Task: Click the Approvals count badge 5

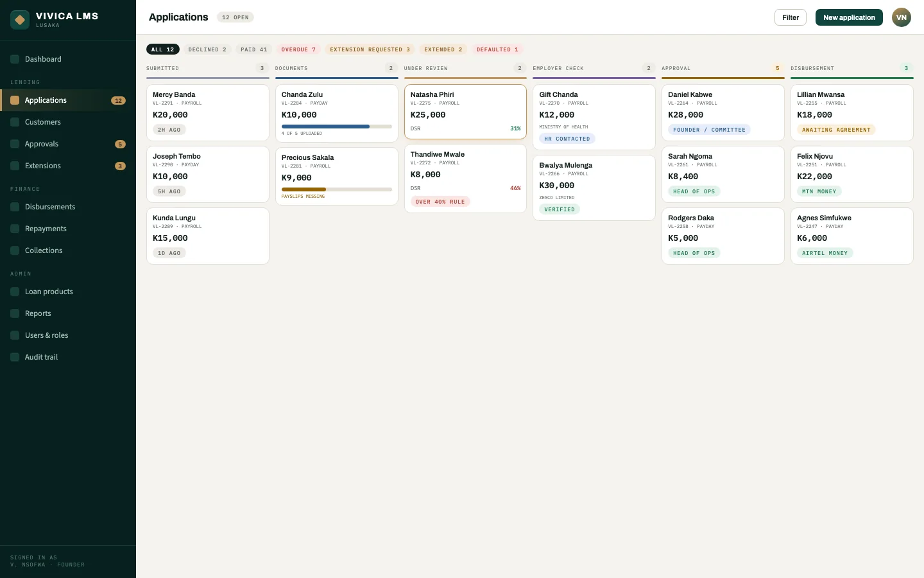Action: point(120,144)
